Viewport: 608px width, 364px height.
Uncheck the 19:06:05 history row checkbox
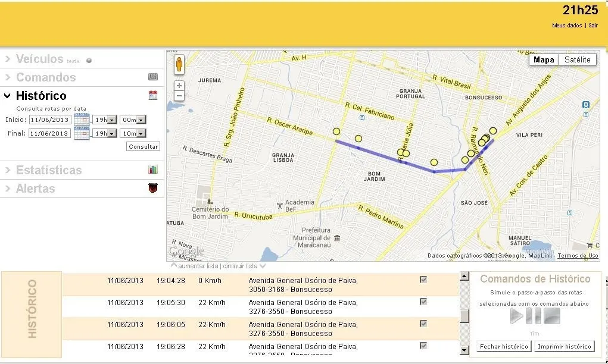[423, 324]
